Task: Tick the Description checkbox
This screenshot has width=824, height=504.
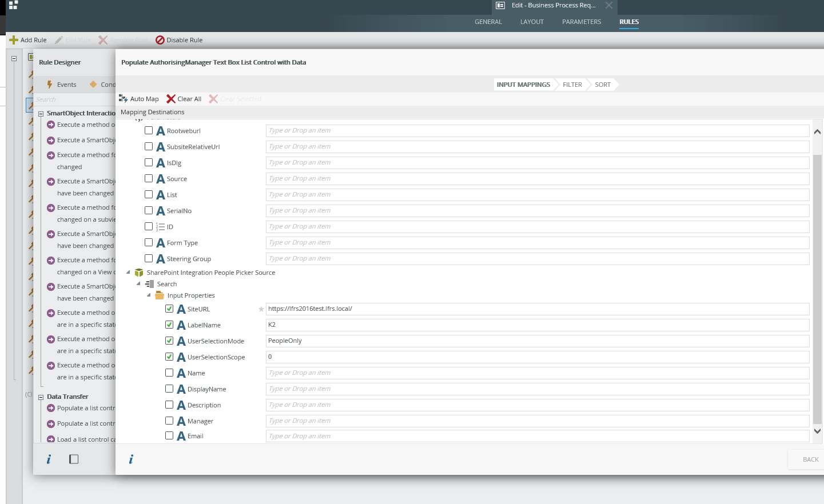Action: coord(169,405)
